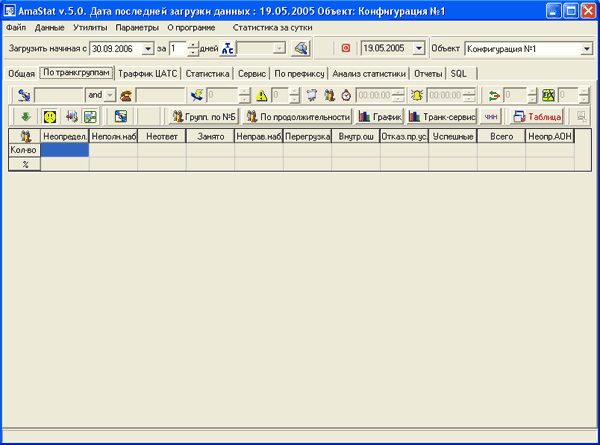The height and width of the screenshot is (445, 600).
Task: Open the 19.05.2005 date dropdown
Action: coord(419,48)
